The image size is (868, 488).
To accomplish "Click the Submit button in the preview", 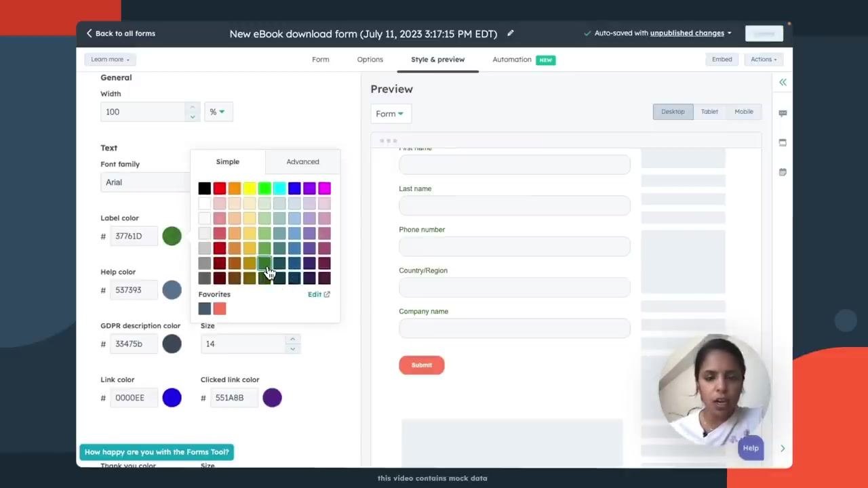I will (422, 365).
